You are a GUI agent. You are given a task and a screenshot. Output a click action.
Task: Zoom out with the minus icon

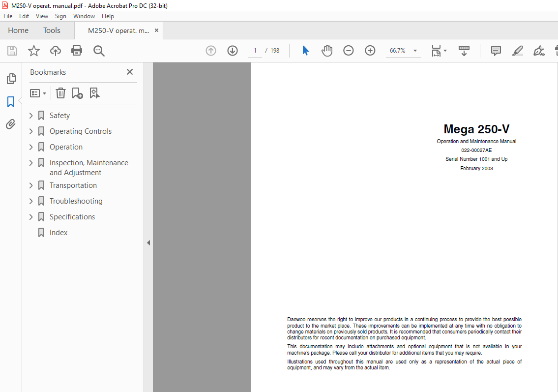click(349, 51)
